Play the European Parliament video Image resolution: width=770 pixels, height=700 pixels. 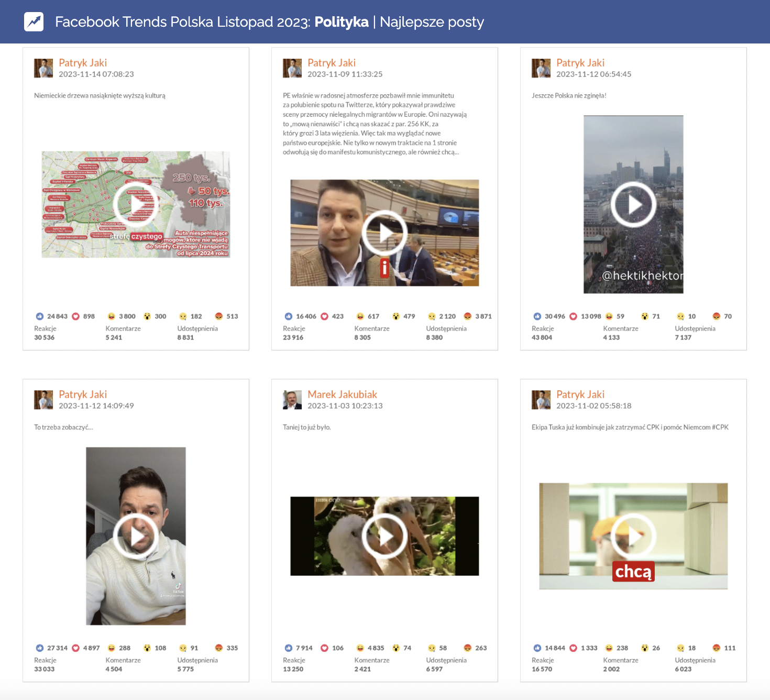384,233
